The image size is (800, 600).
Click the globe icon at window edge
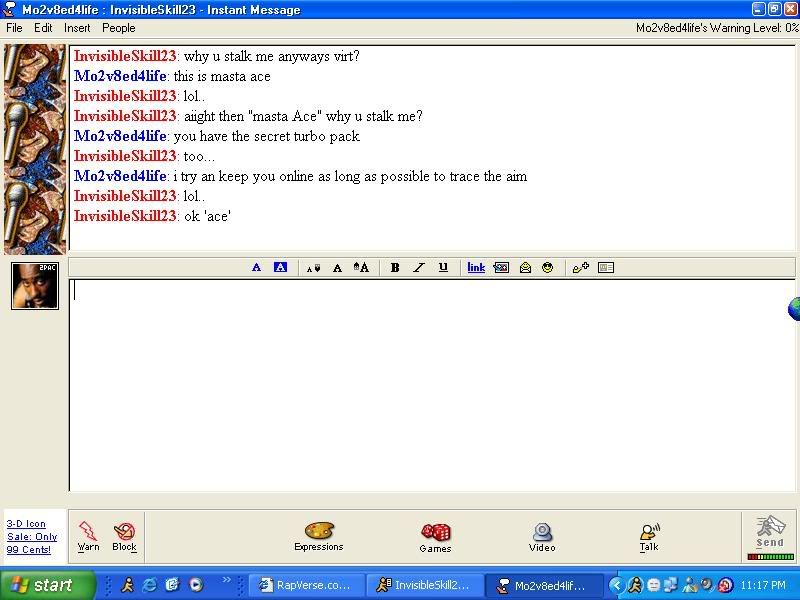coord(794,309)
